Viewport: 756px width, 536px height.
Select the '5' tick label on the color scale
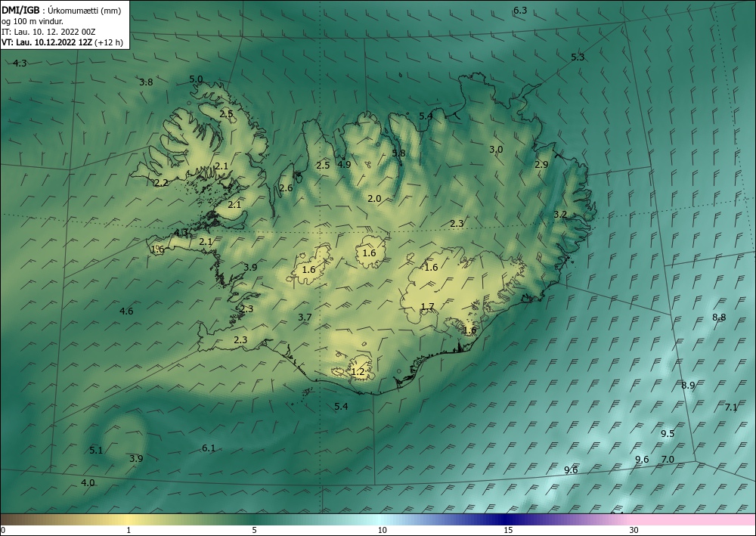click(x=254, y=531)
